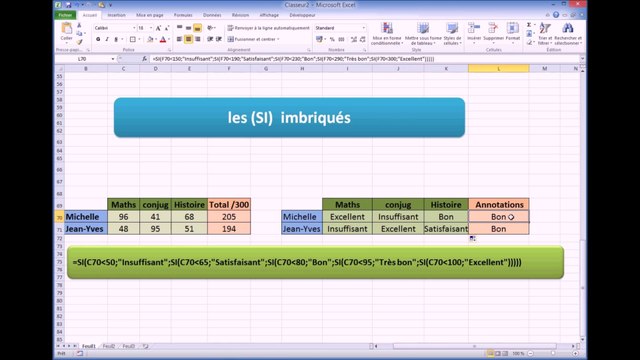Decrease font size with small A icon

pyautogui.click(x=167, y=28)
